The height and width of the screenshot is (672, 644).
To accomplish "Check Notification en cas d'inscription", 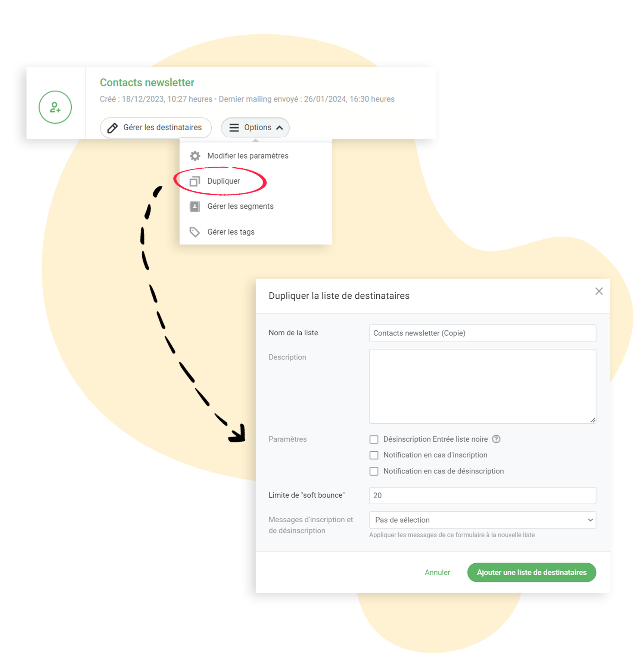I will tap(374, 455).
